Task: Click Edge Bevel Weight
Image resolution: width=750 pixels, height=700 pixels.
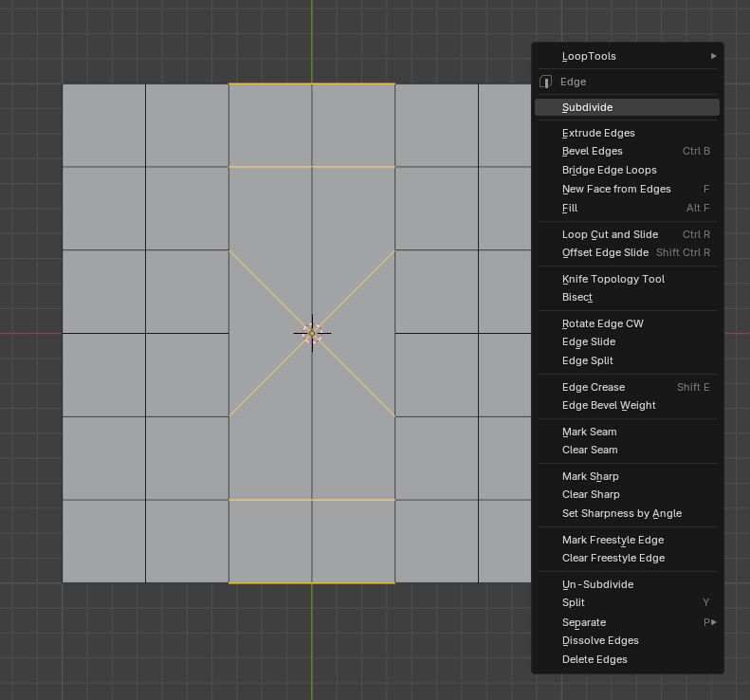Action: coord(627,405)
